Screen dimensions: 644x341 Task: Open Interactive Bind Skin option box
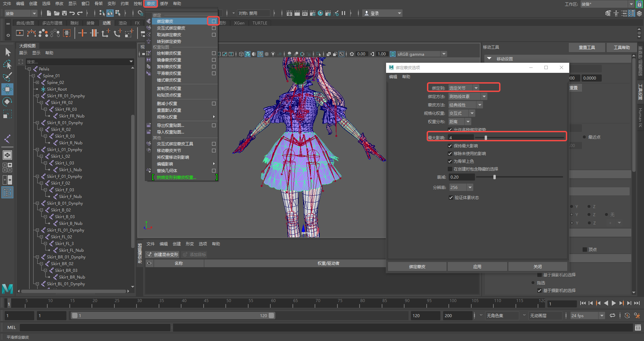tap(214, 28)
